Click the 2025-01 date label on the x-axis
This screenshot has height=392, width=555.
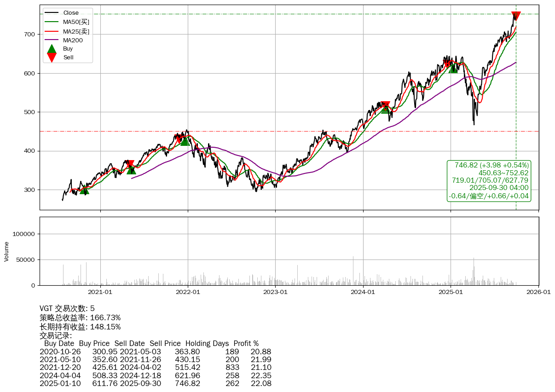[451, 292]
